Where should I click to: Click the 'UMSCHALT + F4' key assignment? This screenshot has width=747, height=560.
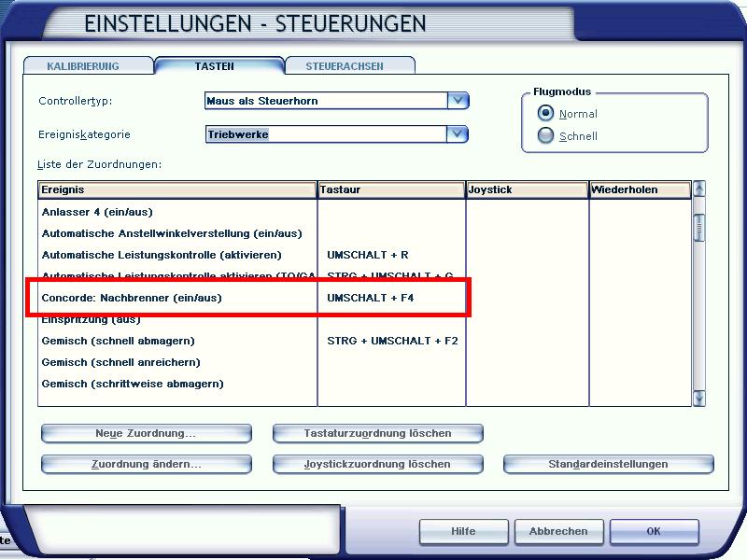tap(370, 298)
